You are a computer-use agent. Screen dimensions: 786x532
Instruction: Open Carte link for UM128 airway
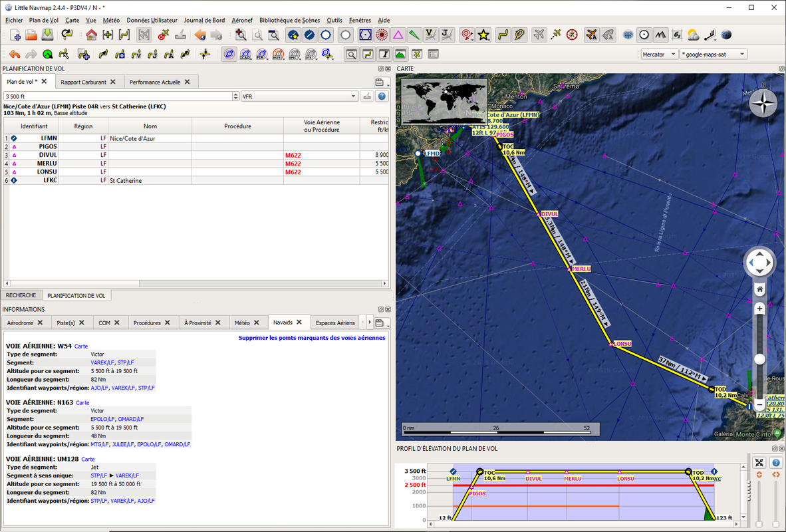click(x=88, y=460)
